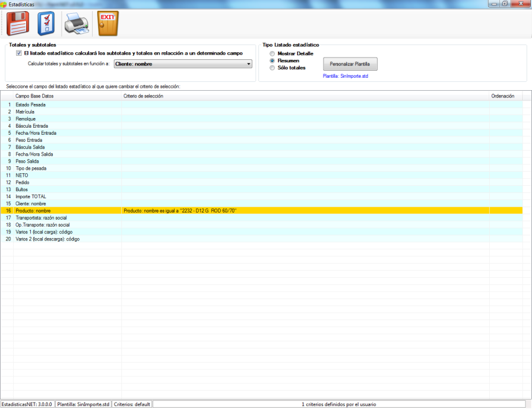Click the Criterios: default status bar panel
The width and height of the screenshot is (532, 409).
pyautogui.click(x=131, y=404)
